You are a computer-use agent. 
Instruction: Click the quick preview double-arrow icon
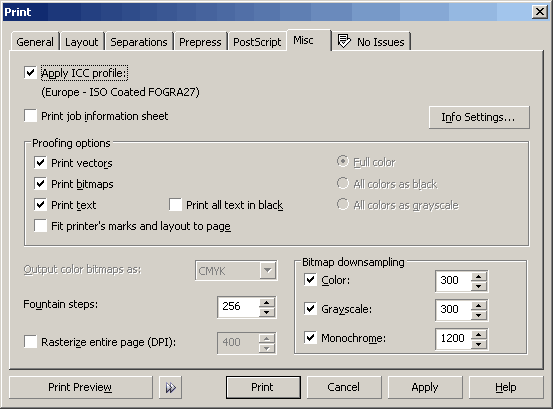click(171, 387)
